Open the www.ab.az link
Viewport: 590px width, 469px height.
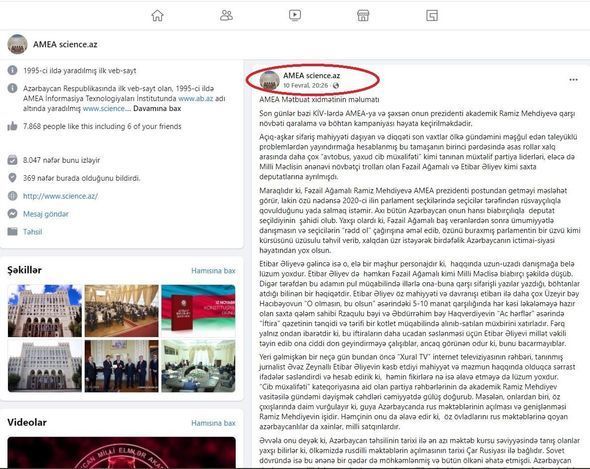tap(196, 99)
